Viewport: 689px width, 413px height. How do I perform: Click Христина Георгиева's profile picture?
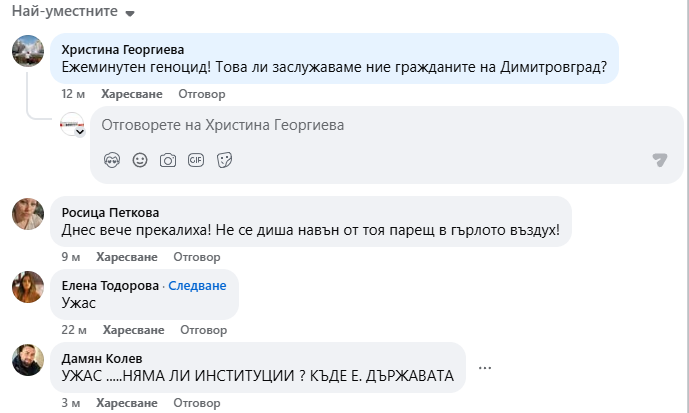click(x=27, y=52)
